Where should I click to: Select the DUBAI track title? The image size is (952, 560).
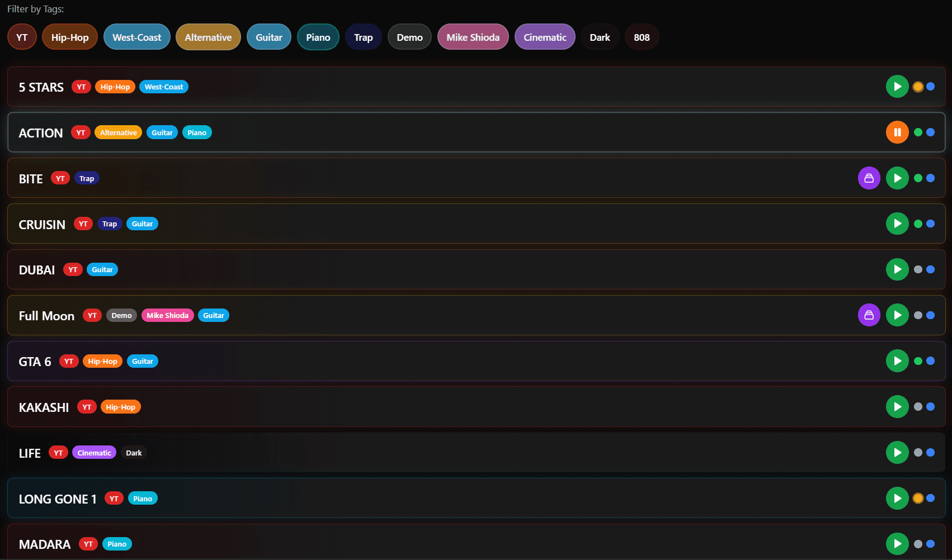(37, 270)
